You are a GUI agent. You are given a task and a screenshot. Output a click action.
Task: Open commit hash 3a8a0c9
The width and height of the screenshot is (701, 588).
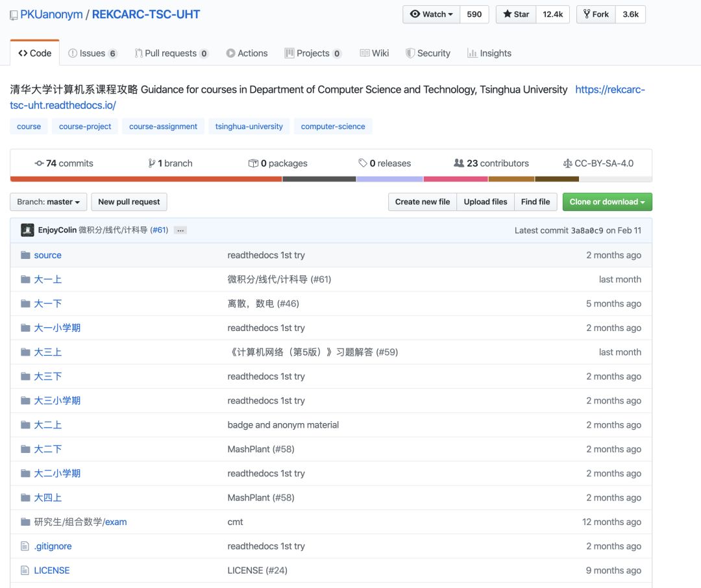[x=587, y=231]
